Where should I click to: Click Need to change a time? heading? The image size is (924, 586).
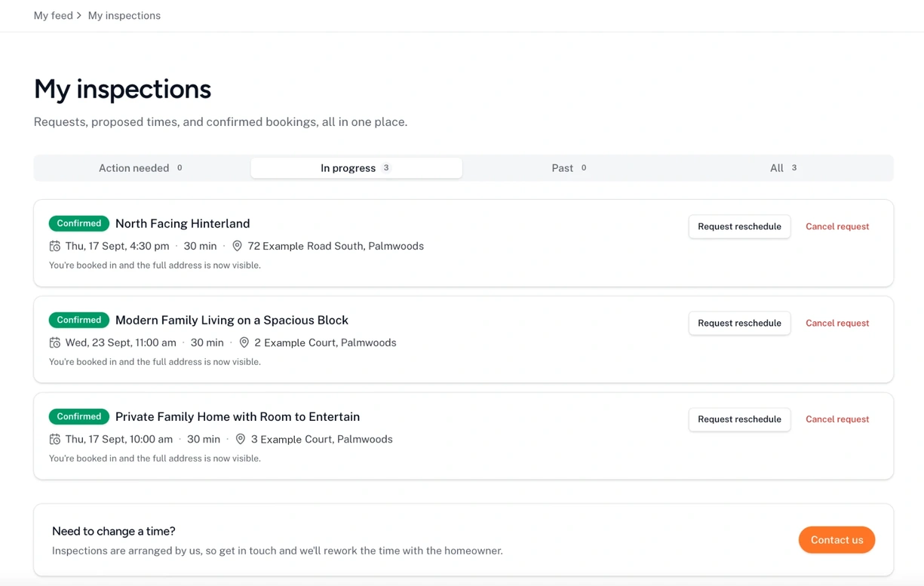[x=114, y=531]
